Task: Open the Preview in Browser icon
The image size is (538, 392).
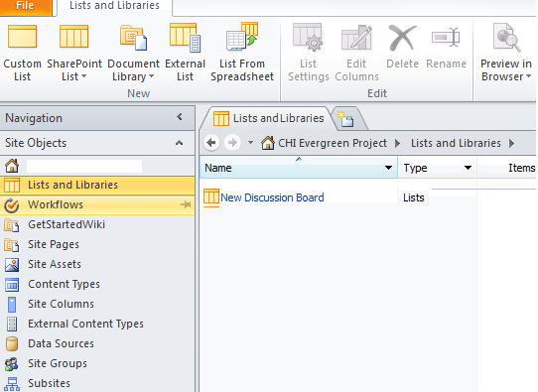Action: pos(506,38)
